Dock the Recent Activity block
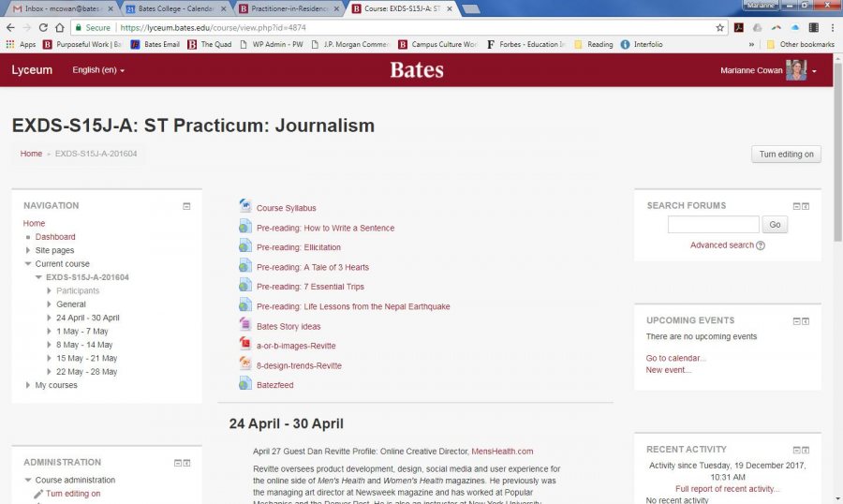This screenshot has width=843, height=504. [806, 451]
